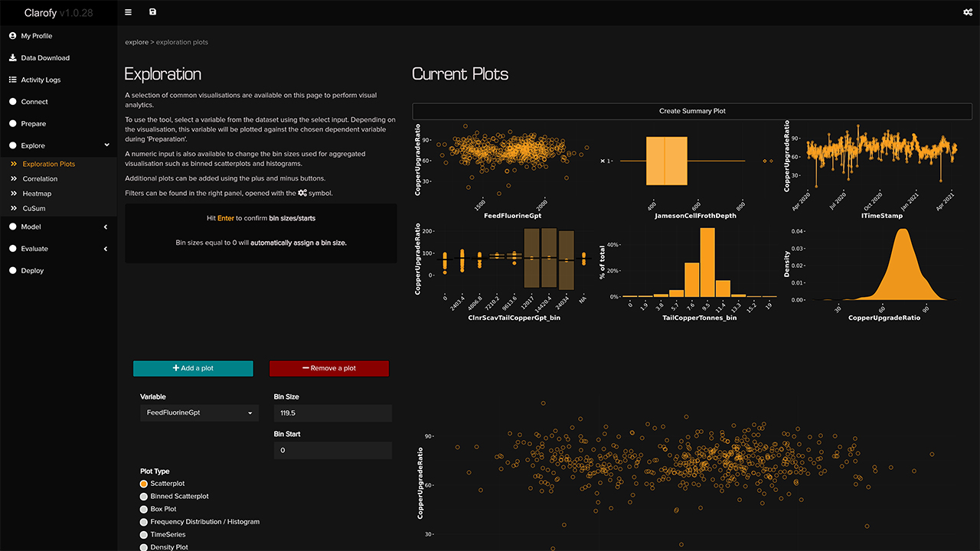980x551 pixels.
Task: Click the Connect circle icon
Action: [x=13, y=102]
